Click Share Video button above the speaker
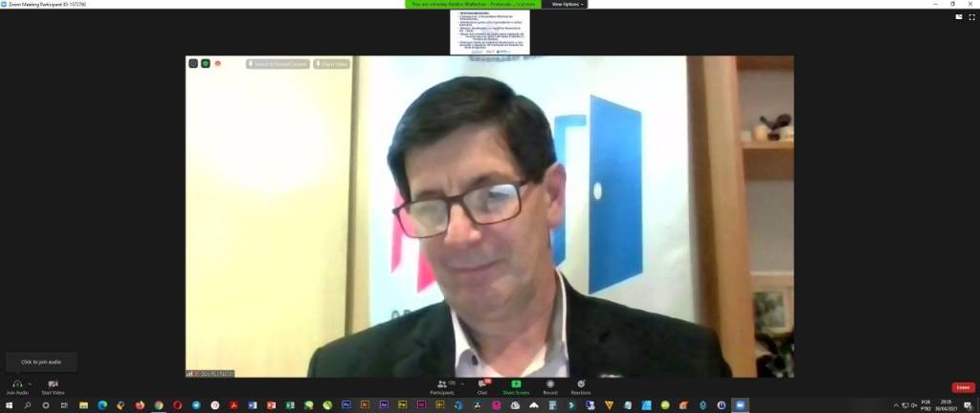 coord(331,64)
